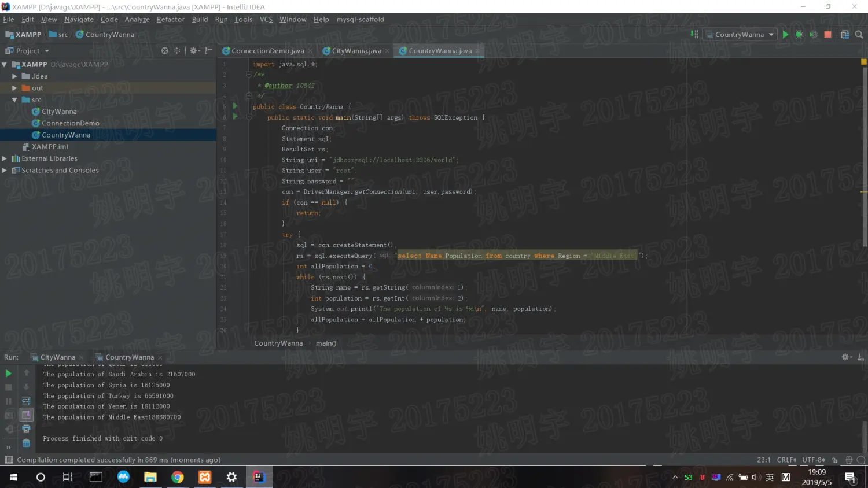Collapse the XAMPP root folder

[x=5, y=64]
